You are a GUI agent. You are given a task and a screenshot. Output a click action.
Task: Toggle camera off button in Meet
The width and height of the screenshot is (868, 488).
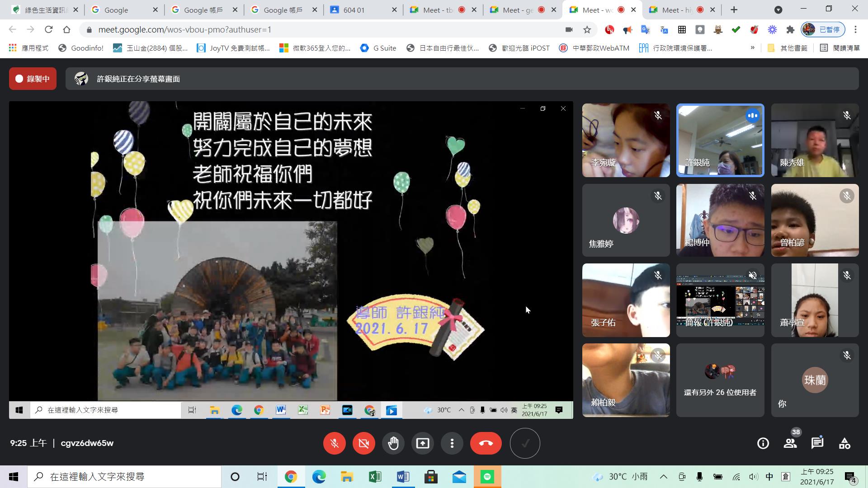point(364,443)
